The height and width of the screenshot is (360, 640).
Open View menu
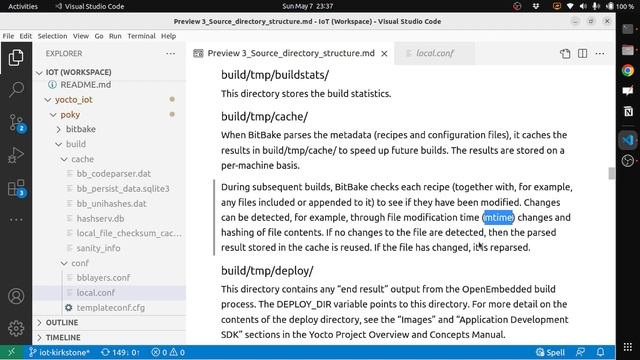tap(81, 36)
